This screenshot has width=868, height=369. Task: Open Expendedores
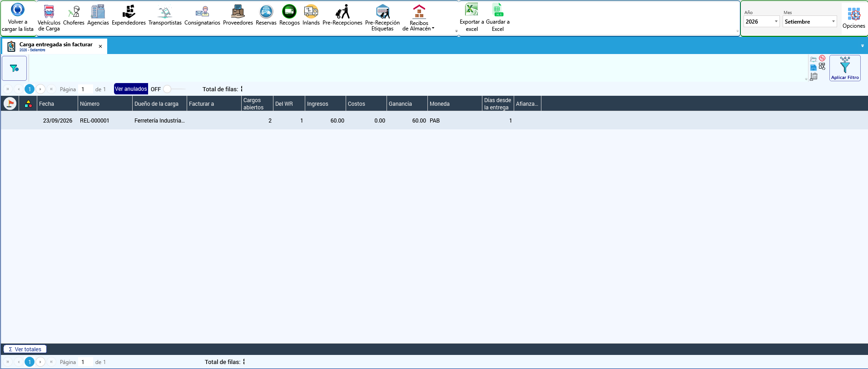(x=129, y=15)
